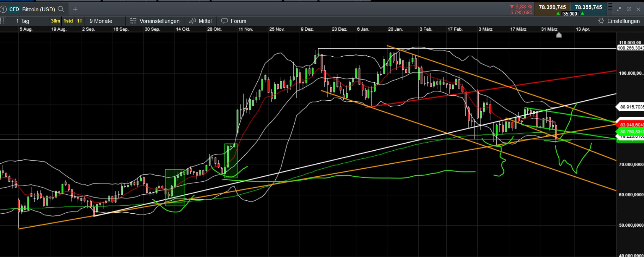Image resolution: width=644 pixels, height=257 pixels.
Task: Open the Voreinstellungen menu
Action: [x=155, y=21]
